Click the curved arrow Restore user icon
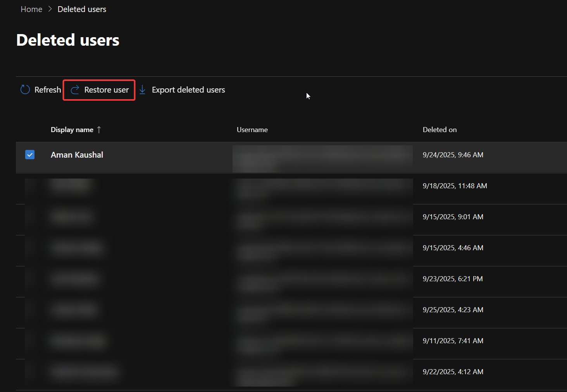The width and height of the screenshot is (567, 392). click(x=75, y=90)
